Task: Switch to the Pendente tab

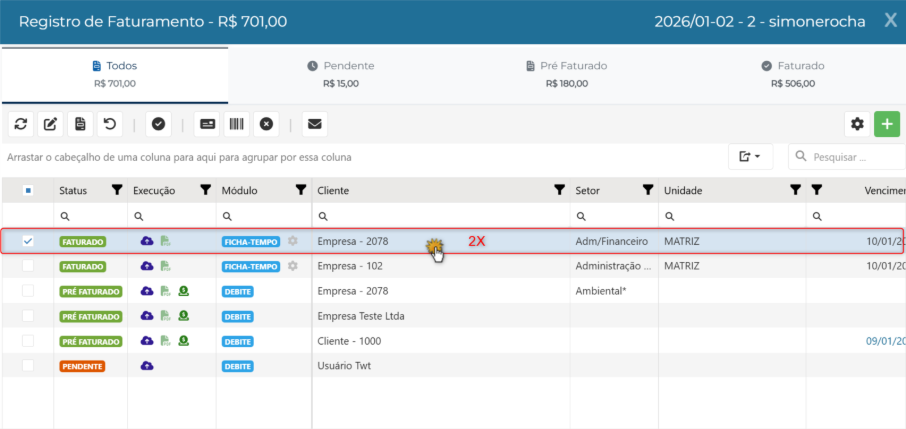Action: coord(340,75)
